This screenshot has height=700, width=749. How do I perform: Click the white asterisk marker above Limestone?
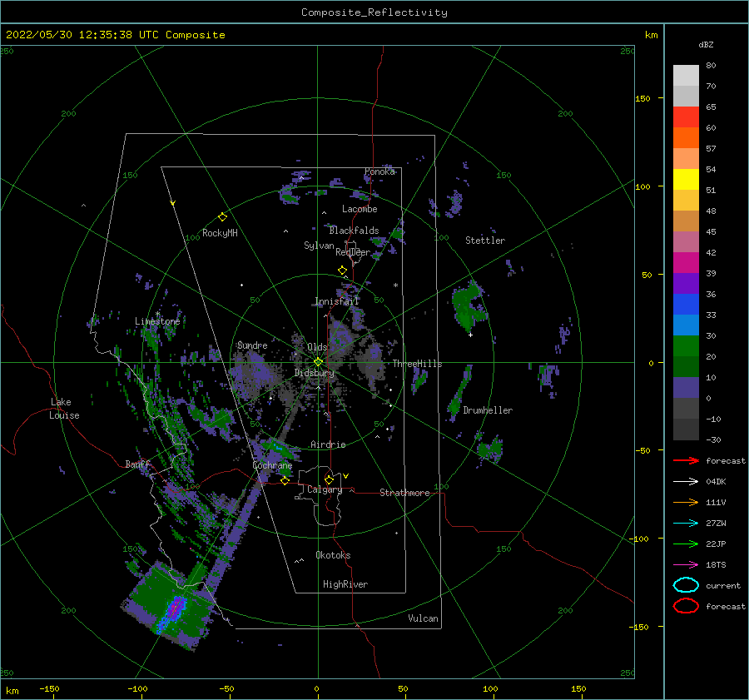[x=157, y=314]
